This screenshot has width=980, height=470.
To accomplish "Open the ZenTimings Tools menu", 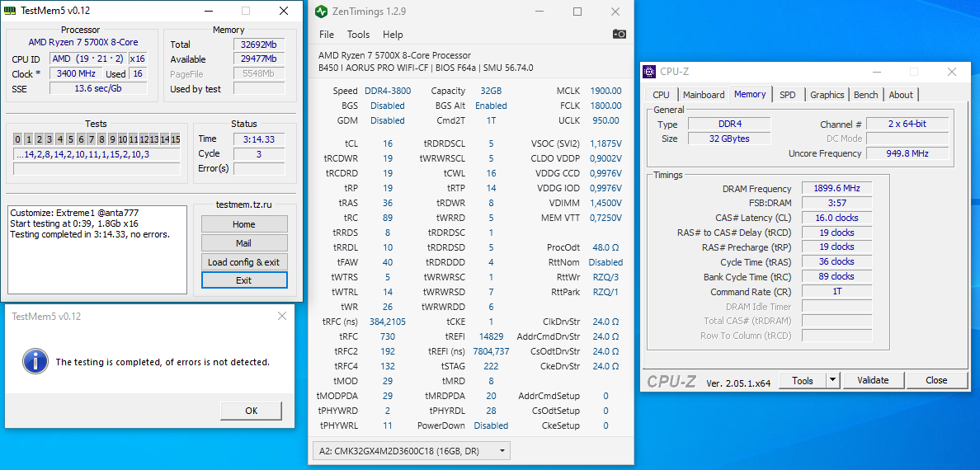I will pyautogui.click(x=358, y=35).
